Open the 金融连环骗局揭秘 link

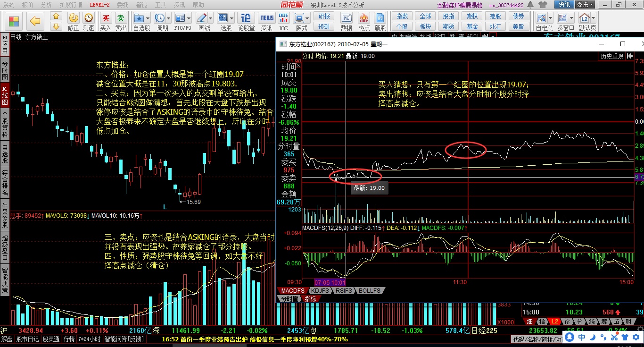[460, 5]
